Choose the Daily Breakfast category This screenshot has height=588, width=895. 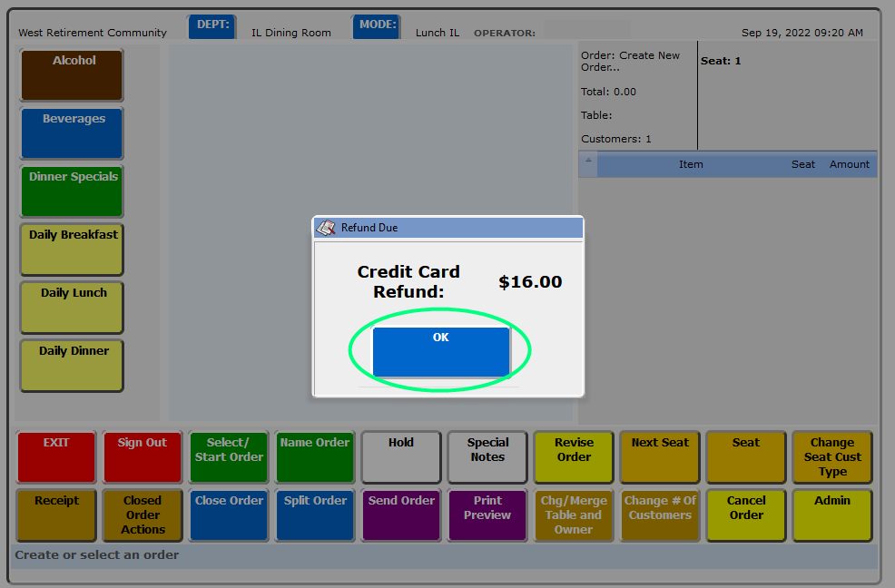[72, 249]
